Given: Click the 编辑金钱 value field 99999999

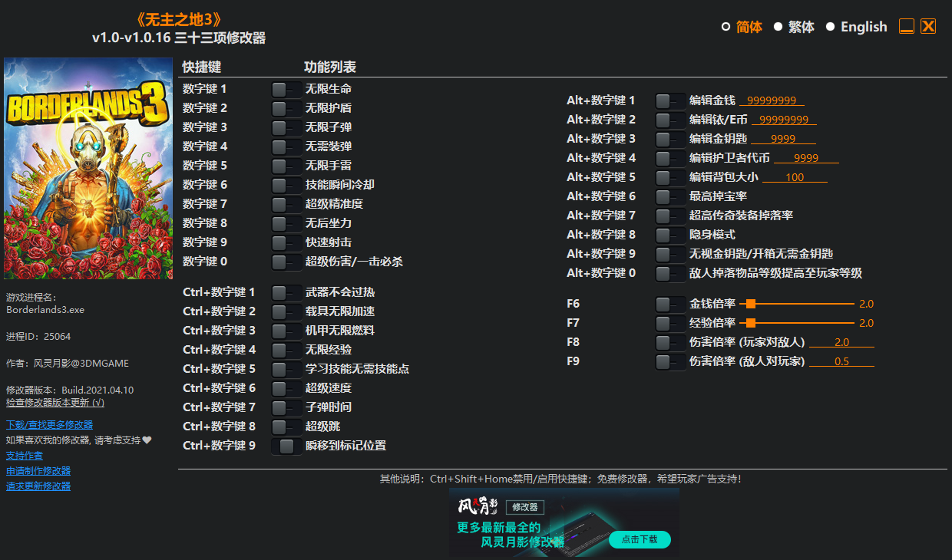Looking at the screenshot, I should [x=772, y=100].
